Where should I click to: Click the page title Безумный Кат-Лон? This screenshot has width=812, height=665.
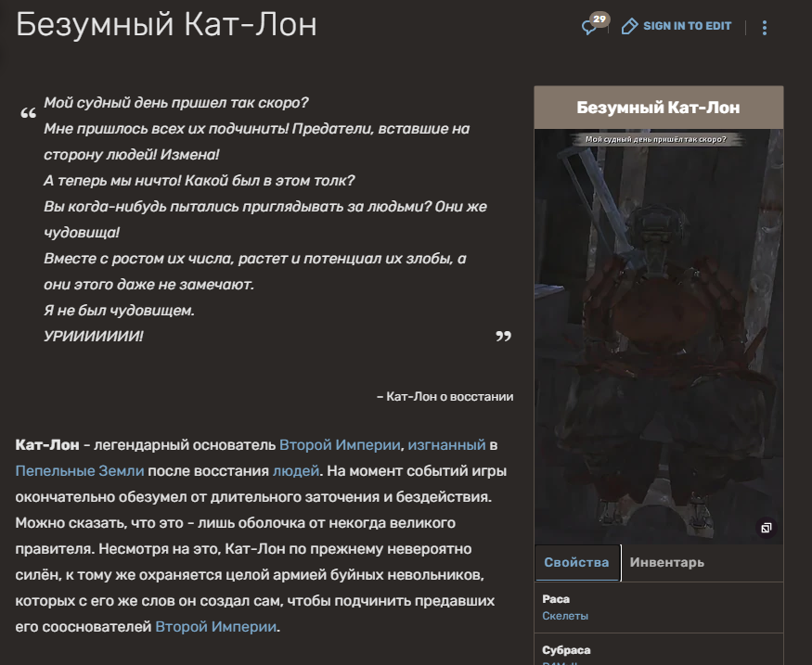click(166, 24)
